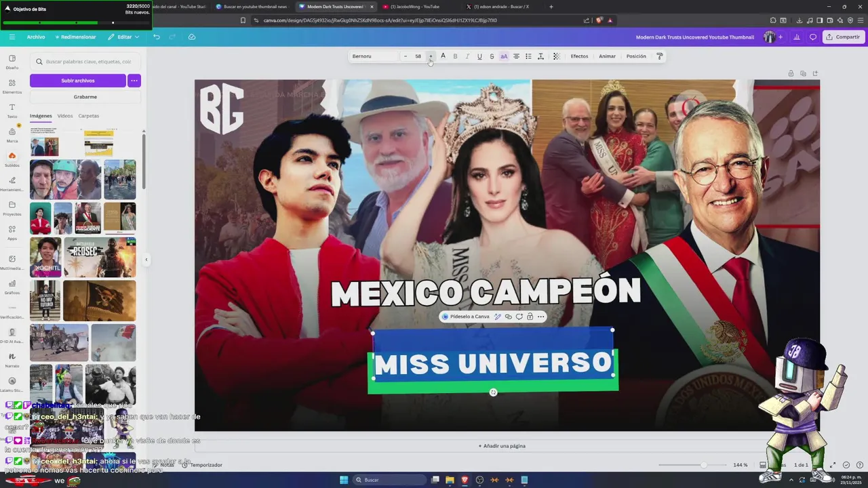Toggle strikethrough formatting
Image resolution: width=868 pixels, height=488 pixels.
pyautogui.click(x=492, y=56)
